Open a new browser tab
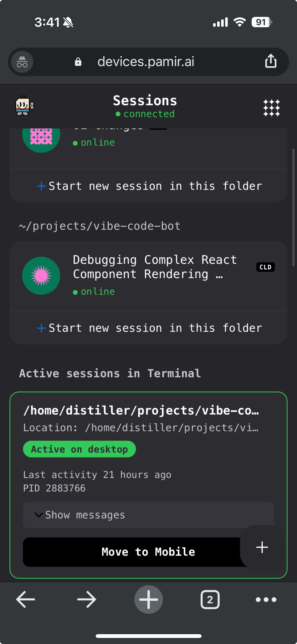Image resolution: width=297 pixels, height=644 pixels. point(148,599)
